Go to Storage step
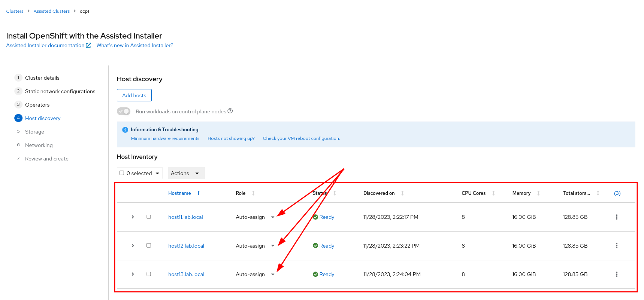 pyautogui.click(x=34, y=132)
